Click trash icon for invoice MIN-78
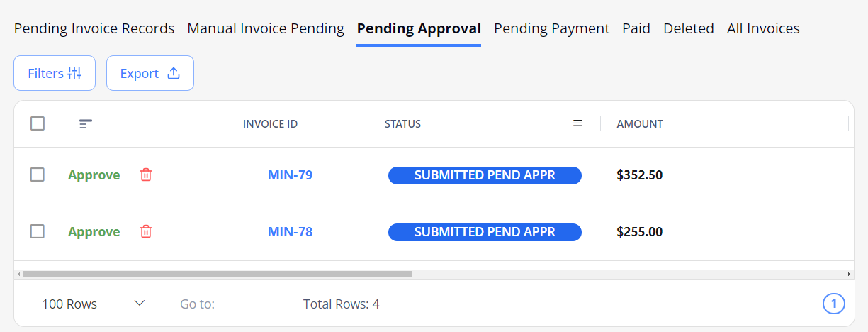 click(146, 231)
